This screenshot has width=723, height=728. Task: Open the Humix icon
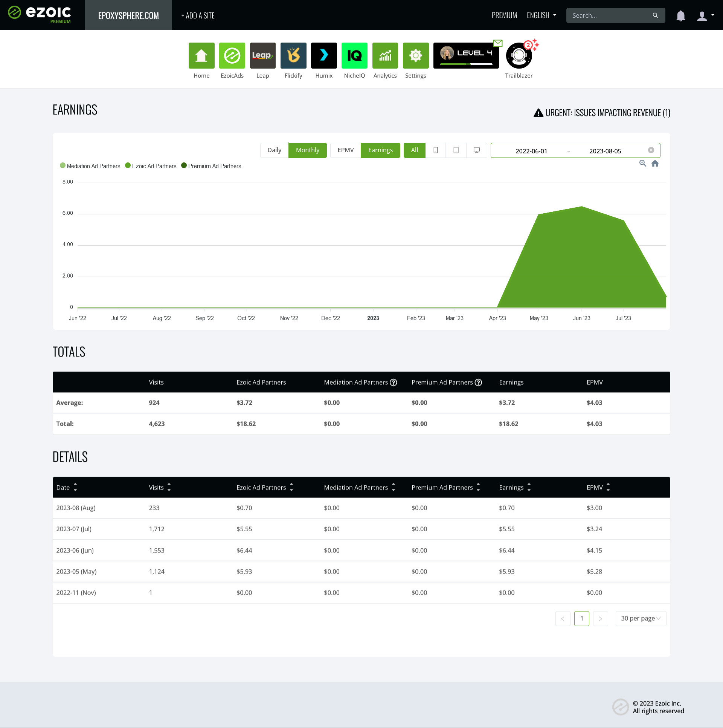point(324,55)
